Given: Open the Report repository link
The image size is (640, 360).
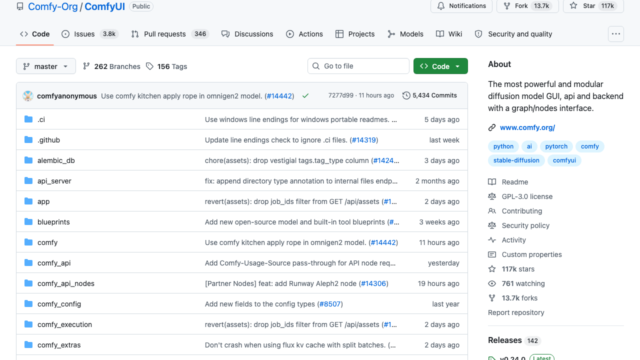Looking at the screenshot, I should 516,312.
